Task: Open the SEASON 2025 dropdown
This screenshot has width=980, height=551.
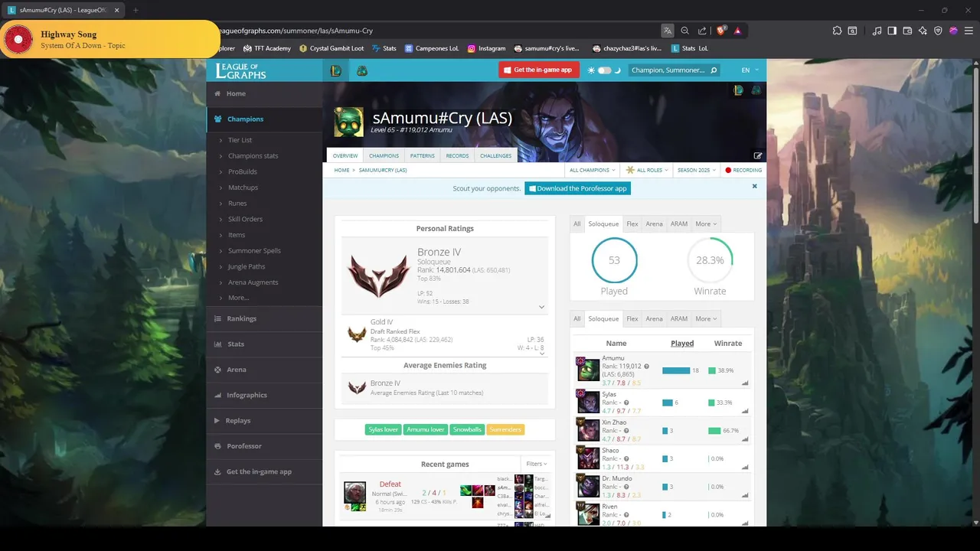Action: (x=696, y=170)
